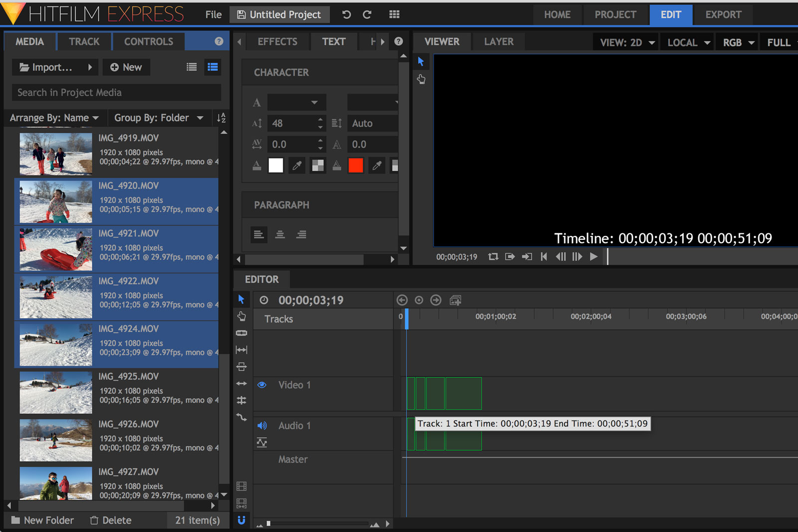
Task: Hide the Video 1 track with its eye toggle
Action: point(262,384)
